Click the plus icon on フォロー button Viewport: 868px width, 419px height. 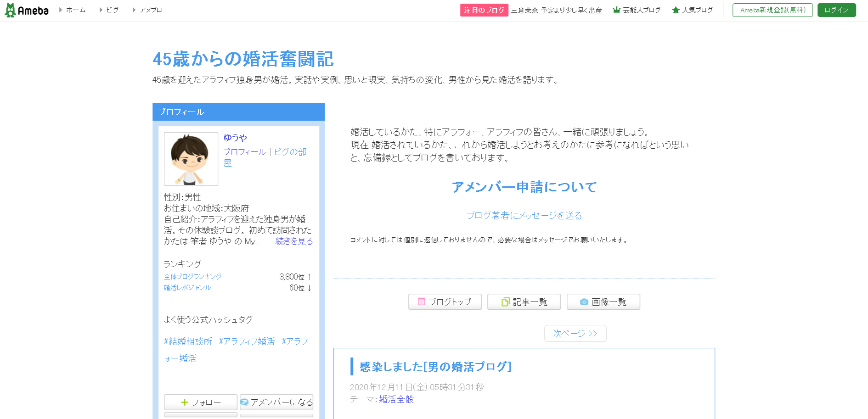click(x=185, y=402)
